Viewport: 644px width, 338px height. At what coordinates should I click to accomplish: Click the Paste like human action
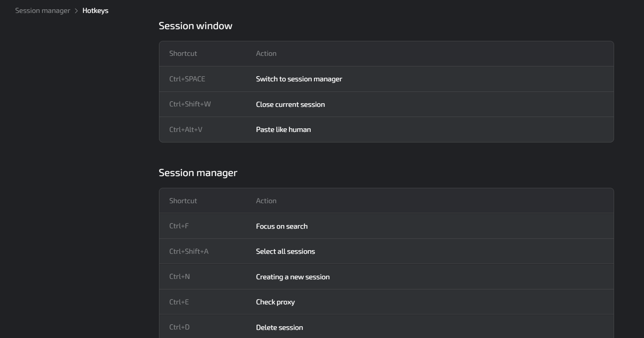click(283, 129)
